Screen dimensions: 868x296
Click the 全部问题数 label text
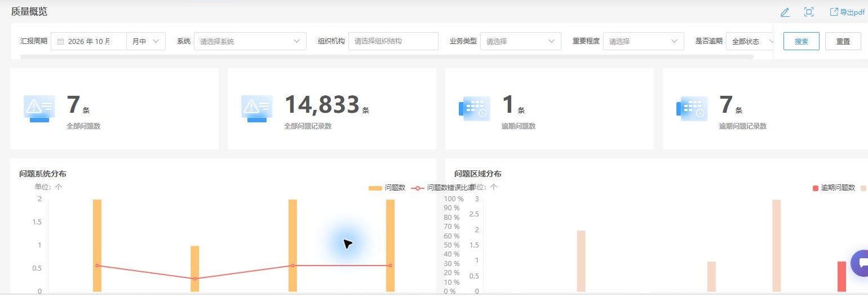(83, 126)
